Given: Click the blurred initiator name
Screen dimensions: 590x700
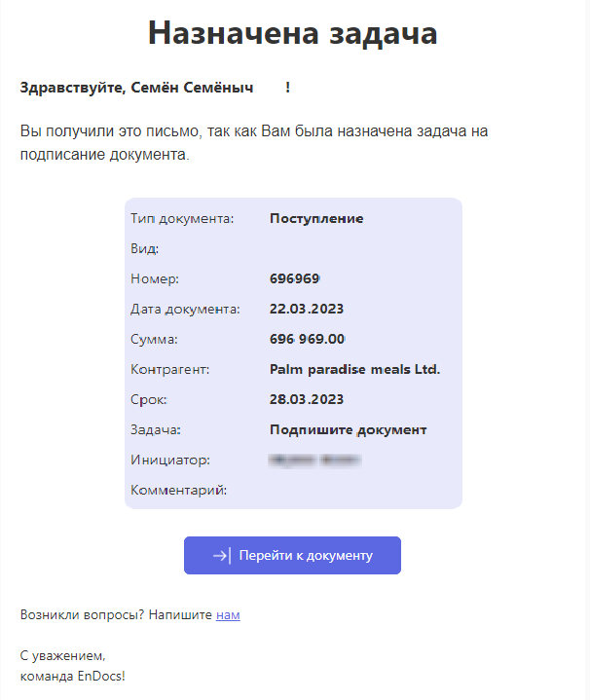Looking at the screenshot, I should [x=315, y=460].
